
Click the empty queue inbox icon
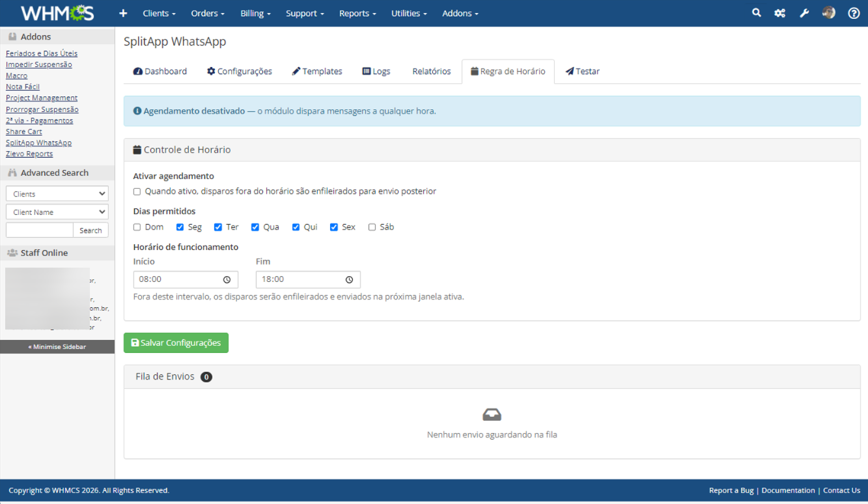[492, 415]
